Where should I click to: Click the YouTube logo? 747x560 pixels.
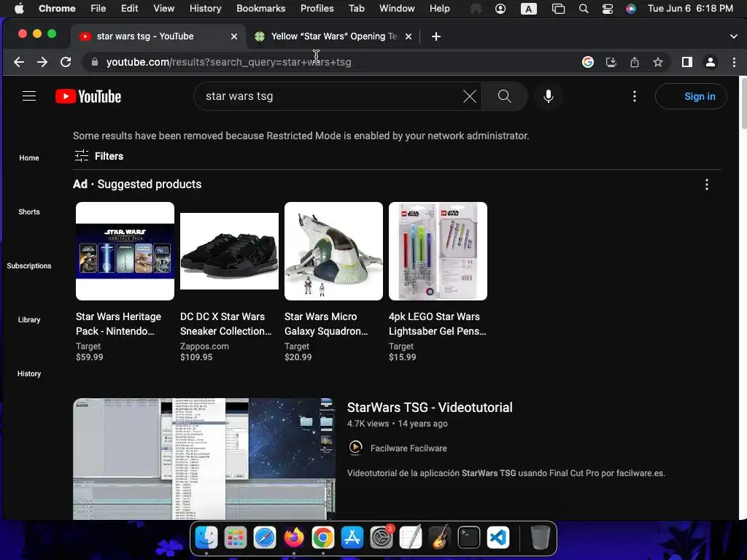[x=88, y=96]
